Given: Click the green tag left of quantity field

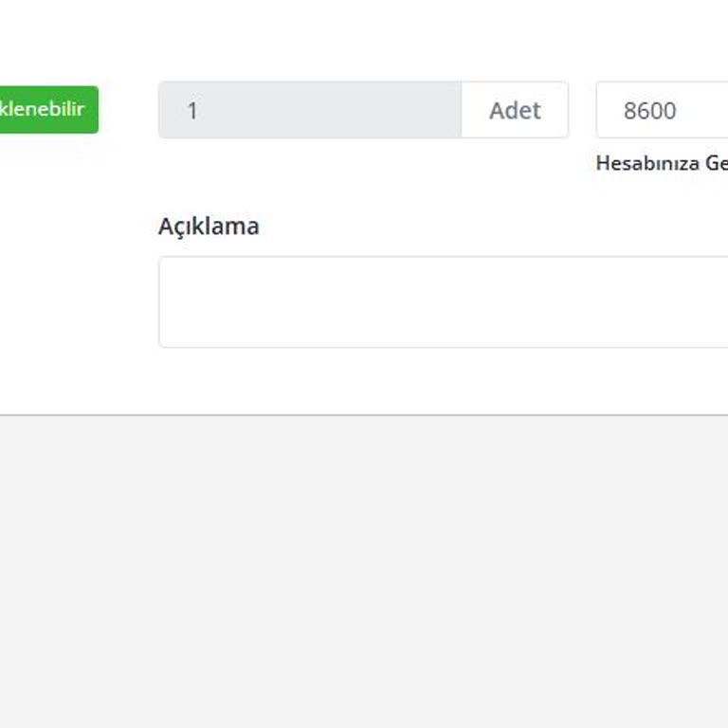Looking at the screenshot, I should (x=47, y=109).
